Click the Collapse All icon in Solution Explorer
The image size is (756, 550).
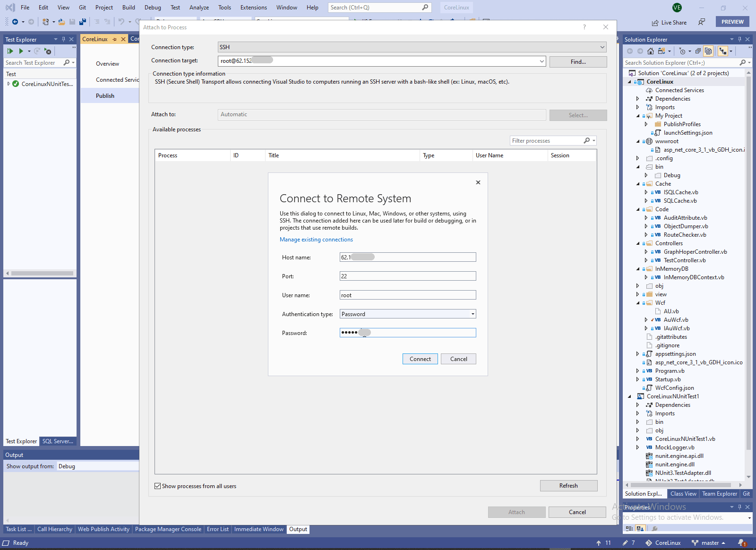[698, 51]
